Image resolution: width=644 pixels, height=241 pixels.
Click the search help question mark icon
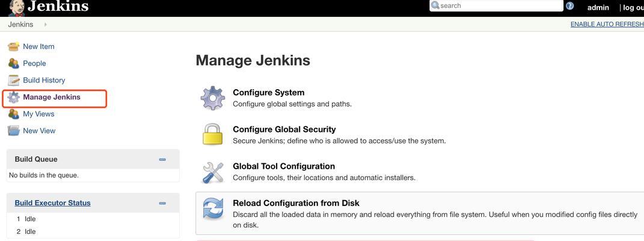coord(569,6)
